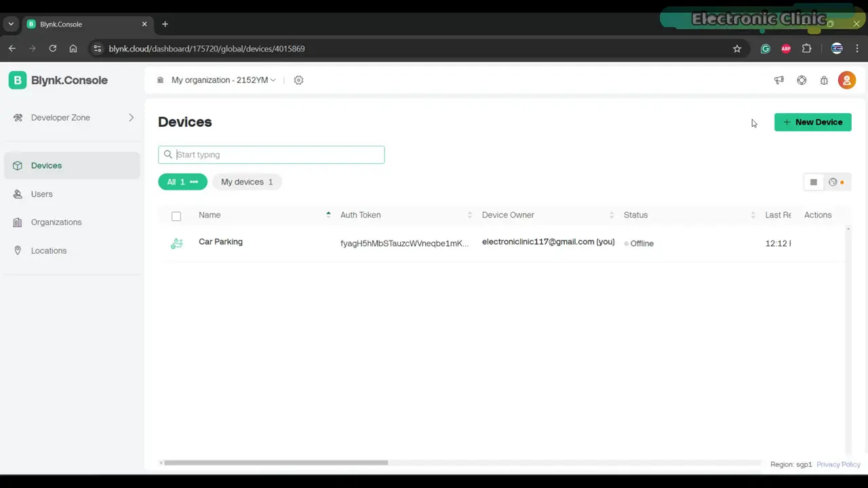Open the Privacy Policy link
The height and width of the screenshot is (488, 868).
pyautogui.click(x=838, y=464)
